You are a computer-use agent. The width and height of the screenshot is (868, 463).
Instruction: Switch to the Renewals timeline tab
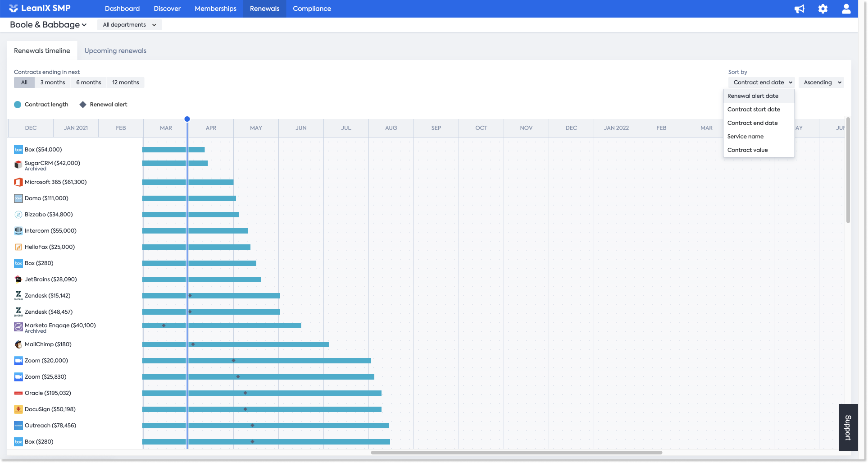42,50
